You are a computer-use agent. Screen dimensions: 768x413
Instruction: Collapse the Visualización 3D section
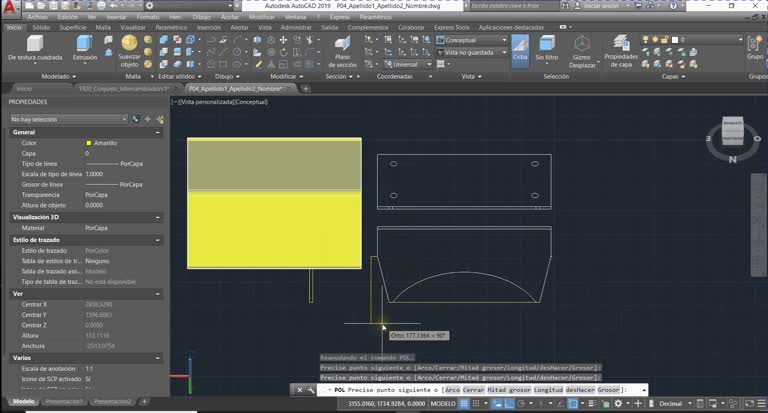[158, 217]
